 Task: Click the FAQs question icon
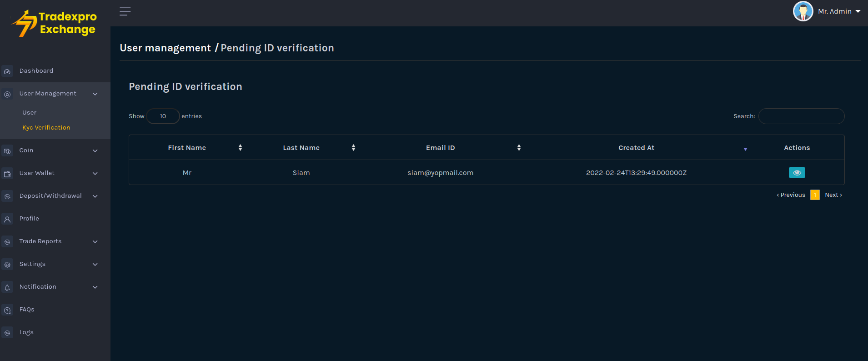click(7, 310)
